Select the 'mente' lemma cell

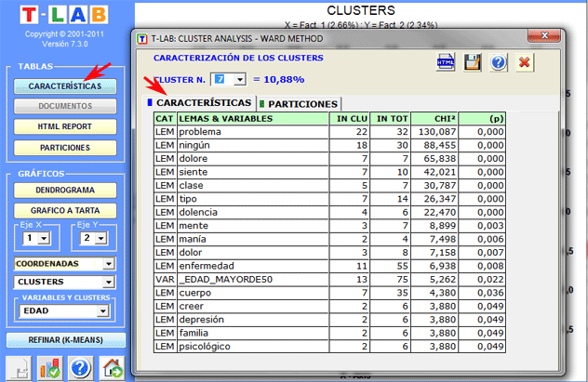[253, 226]
